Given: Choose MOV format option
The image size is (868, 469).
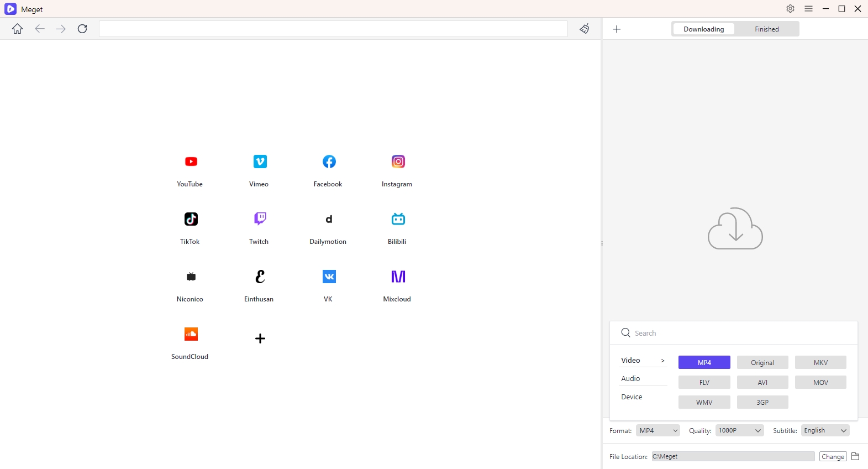Looking at the screenshot, I should (820, 382).
